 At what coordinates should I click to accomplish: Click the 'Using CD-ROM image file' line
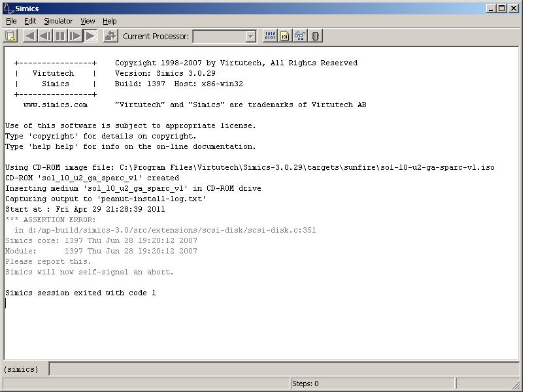[250, 167]
